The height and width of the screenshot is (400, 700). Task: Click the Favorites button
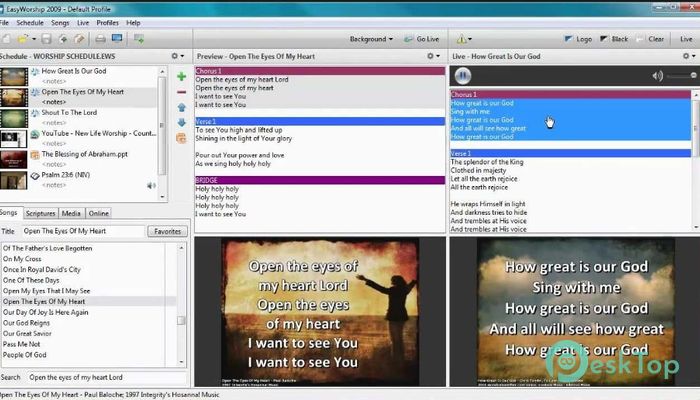pos(167,231)
